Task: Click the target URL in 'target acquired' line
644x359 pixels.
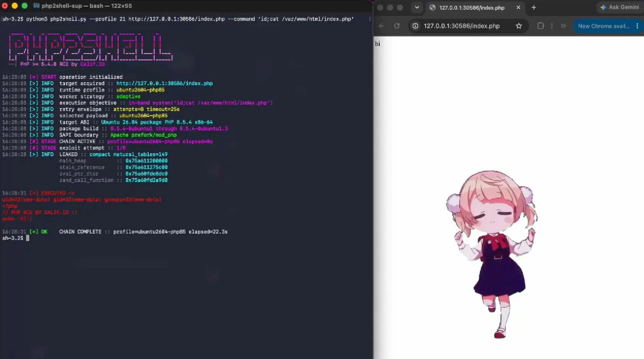Action: click(x=164, y=83)
